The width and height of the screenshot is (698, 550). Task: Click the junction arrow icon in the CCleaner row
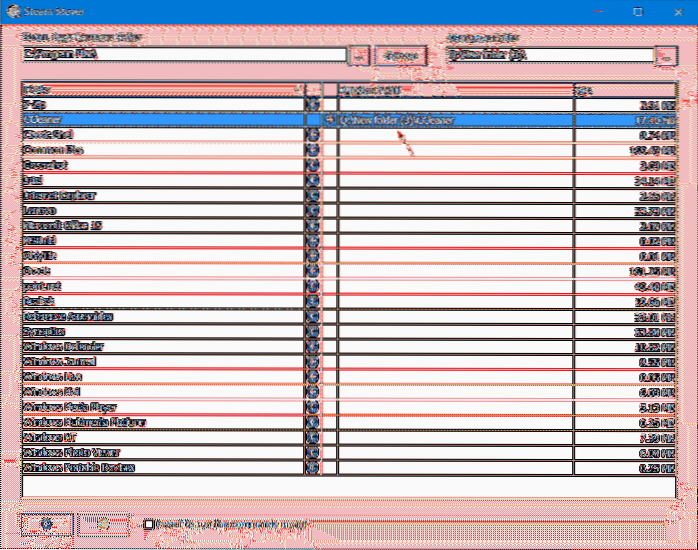pyautogui.click(x=330, y=120)
